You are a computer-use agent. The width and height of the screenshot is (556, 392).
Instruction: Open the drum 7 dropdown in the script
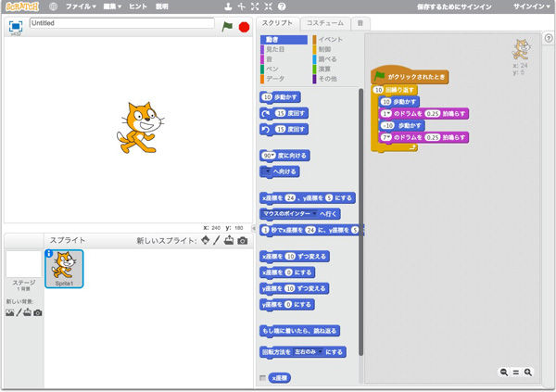coord(386,138)
